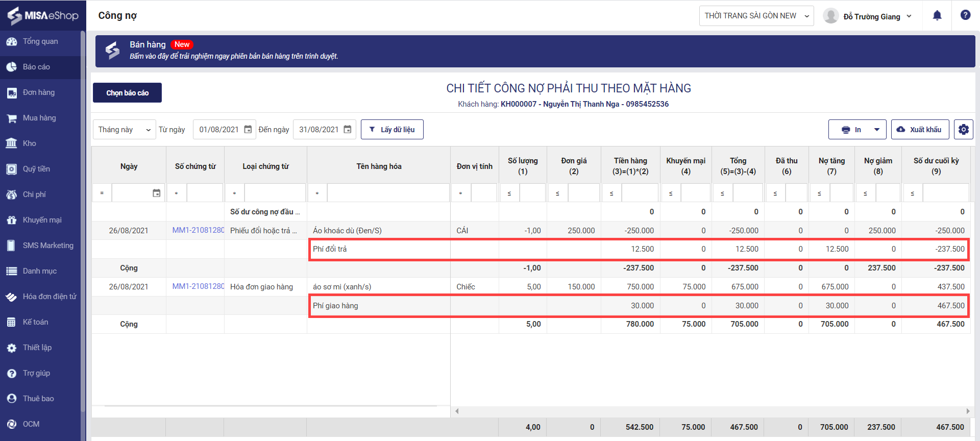Open the 'Đến ngày' calendar picker

tap(348, 130)
